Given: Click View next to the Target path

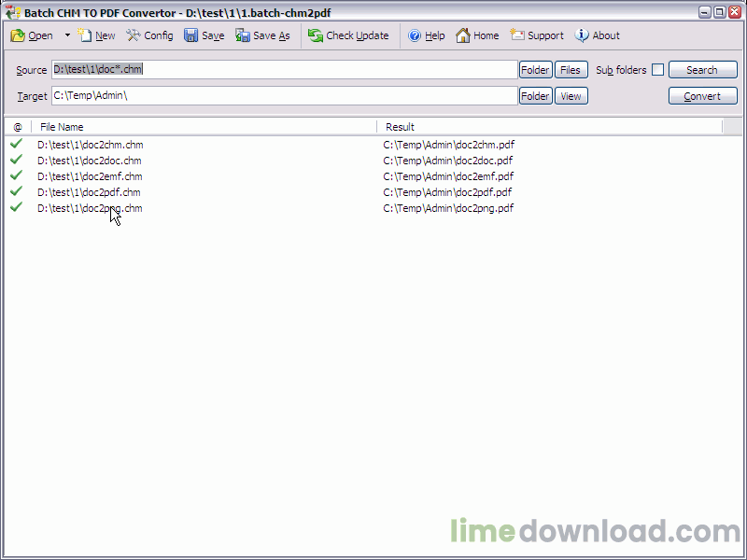Looking at the screenshot, I should coord(571,95).
